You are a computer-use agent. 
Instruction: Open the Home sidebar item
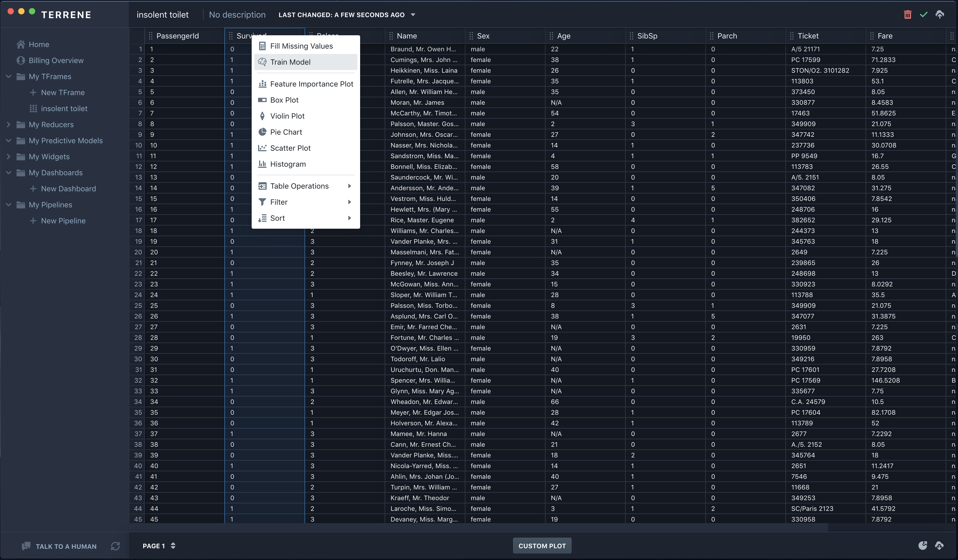click(39, 44)
